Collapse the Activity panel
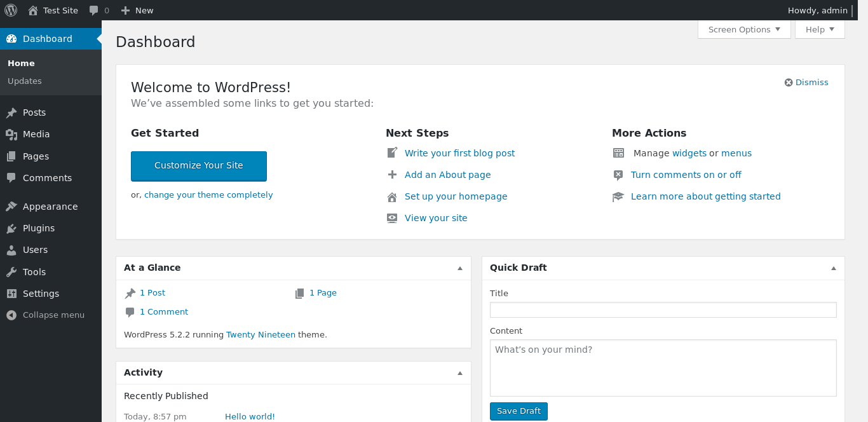 coord(460,373)
